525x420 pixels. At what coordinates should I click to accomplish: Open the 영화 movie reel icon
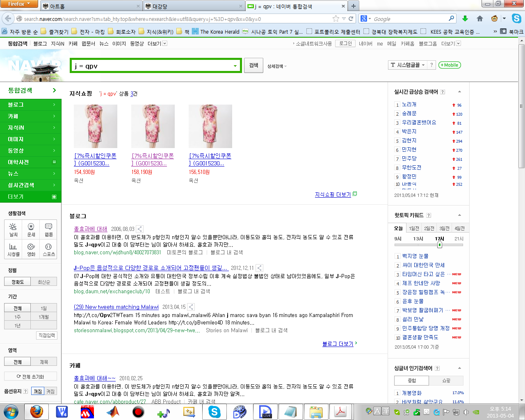31,249
